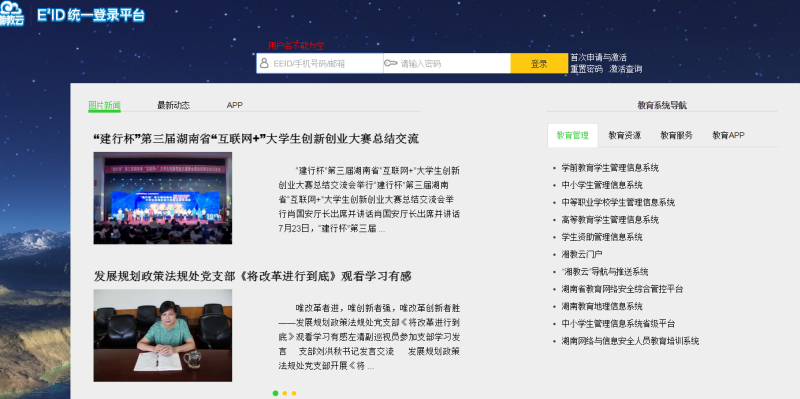The image size is (800, 399).
Task: Select the third carousel dot
Action: (294, 393)
